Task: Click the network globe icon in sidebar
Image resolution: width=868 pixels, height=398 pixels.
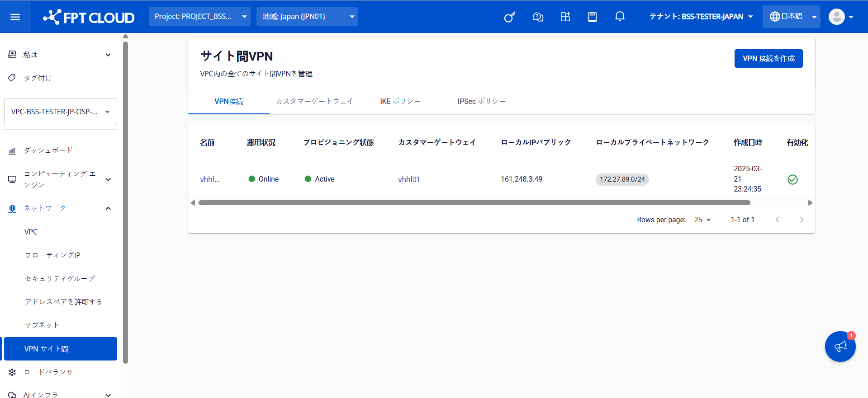Action: [12, 208]
